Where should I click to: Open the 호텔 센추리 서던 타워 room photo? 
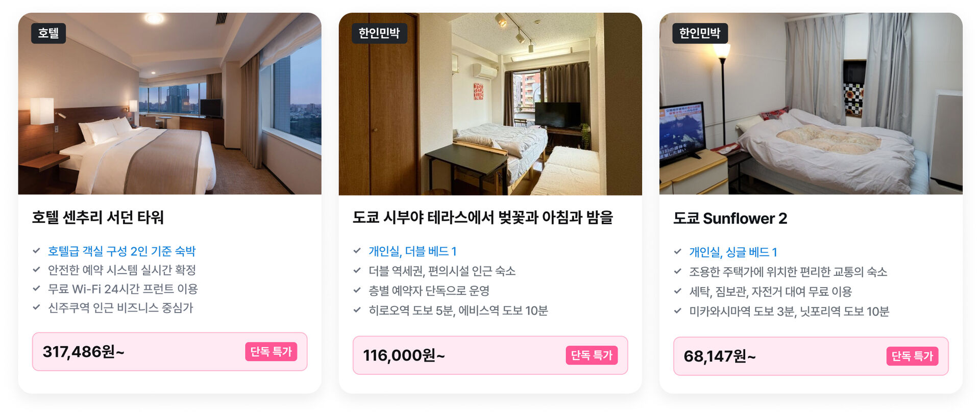click(169, 103)
